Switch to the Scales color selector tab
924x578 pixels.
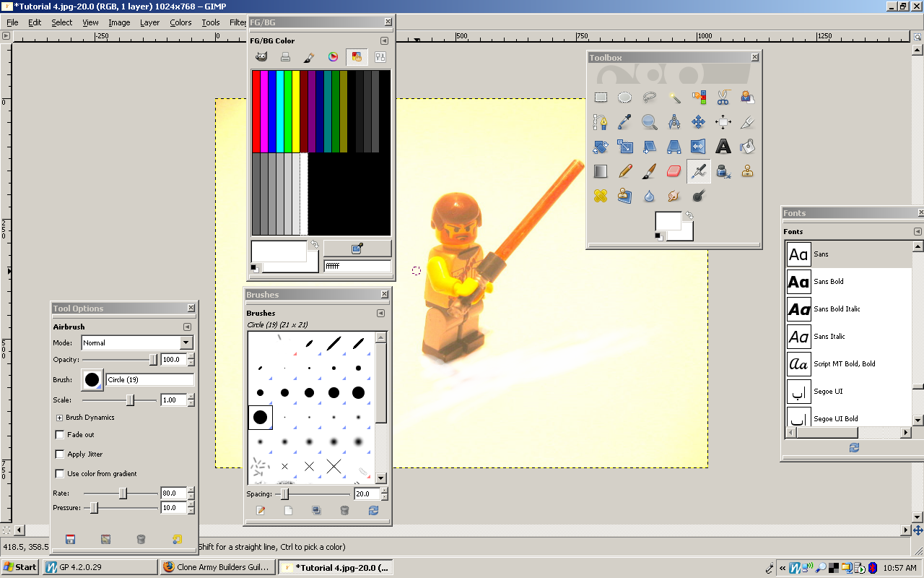(380, 57)
